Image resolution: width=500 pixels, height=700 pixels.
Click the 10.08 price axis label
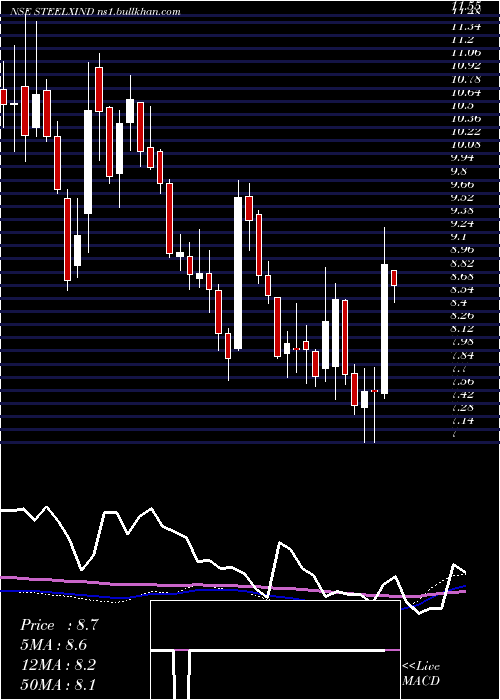coord(466,145)
